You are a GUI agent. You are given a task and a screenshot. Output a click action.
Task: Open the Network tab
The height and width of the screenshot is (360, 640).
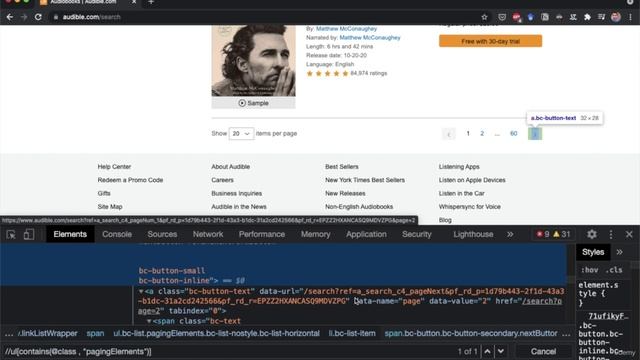pos(208,234)
